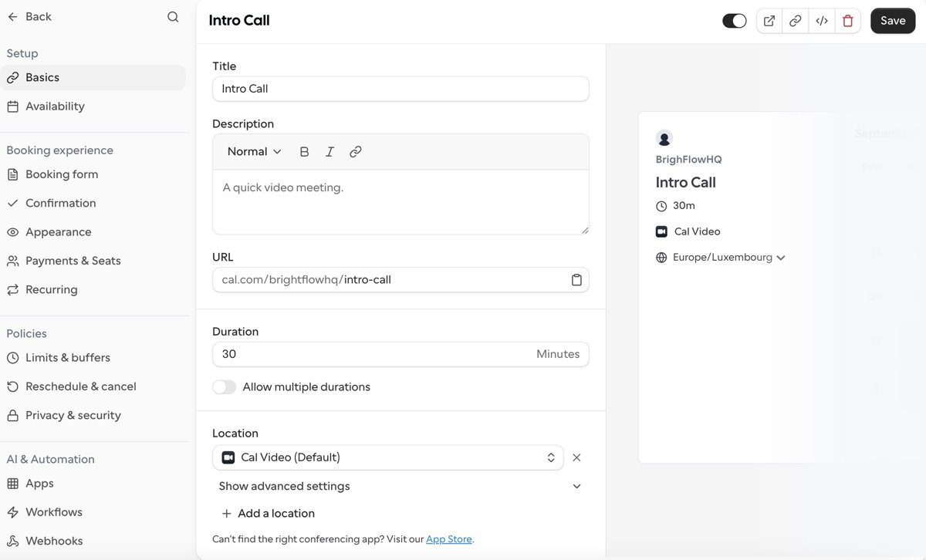Open the App Store link
Viewport: 926px width, 560px height.
[449, 539]
